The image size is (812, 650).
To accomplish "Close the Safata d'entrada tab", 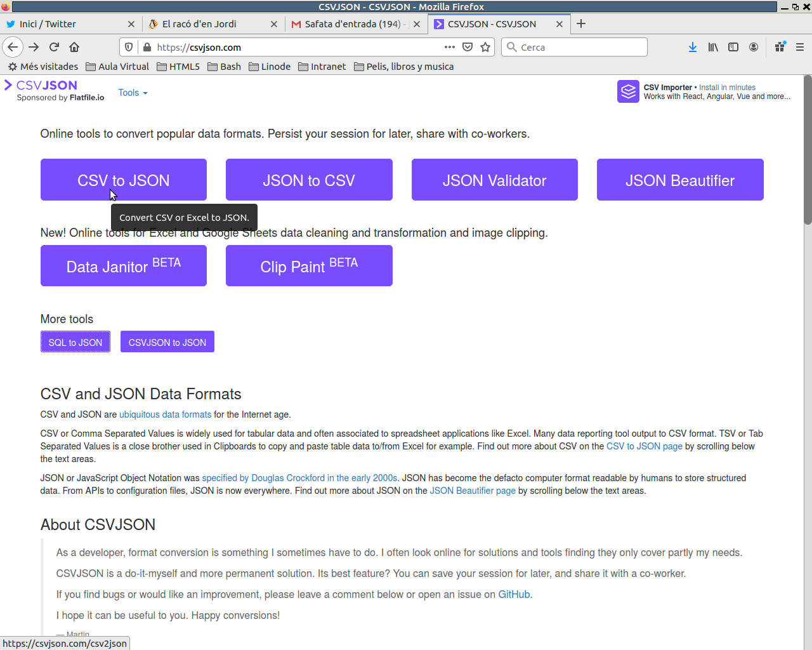I will [x=417, y=24].
